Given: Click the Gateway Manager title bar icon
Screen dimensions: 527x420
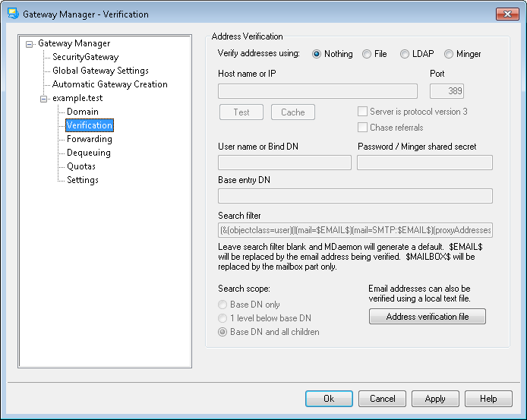Looking at the screenshot, I should pos(12,14).
